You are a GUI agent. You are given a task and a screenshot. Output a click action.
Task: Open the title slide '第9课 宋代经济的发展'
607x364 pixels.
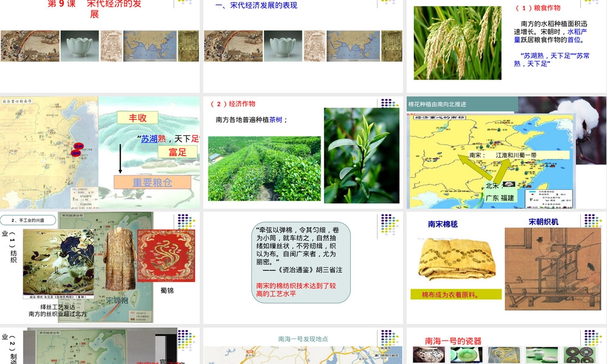(95, 8)
